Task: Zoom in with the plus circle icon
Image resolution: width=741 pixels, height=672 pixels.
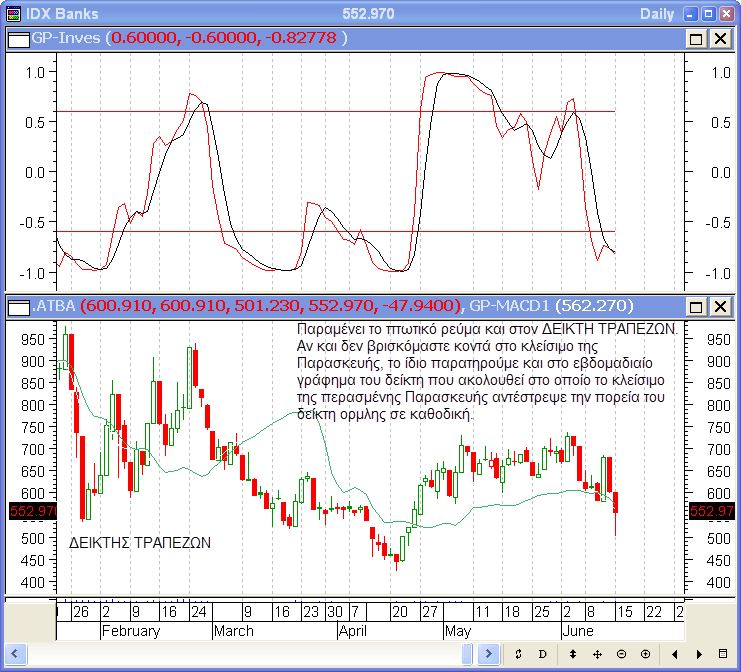Action: point(646,654)
